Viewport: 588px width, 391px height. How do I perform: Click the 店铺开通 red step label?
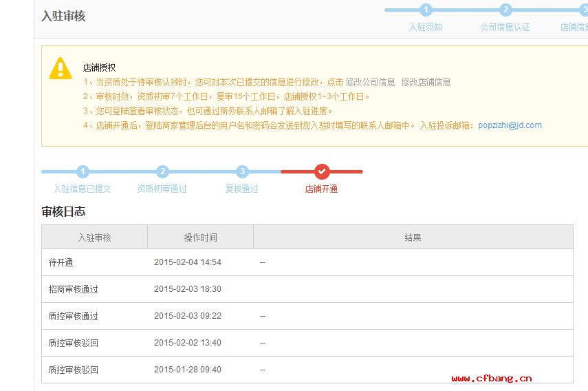point(322,189)
